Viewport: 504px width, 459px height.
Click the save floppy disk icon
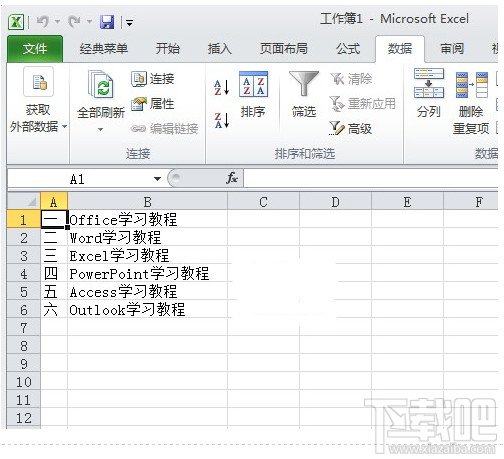107,22
